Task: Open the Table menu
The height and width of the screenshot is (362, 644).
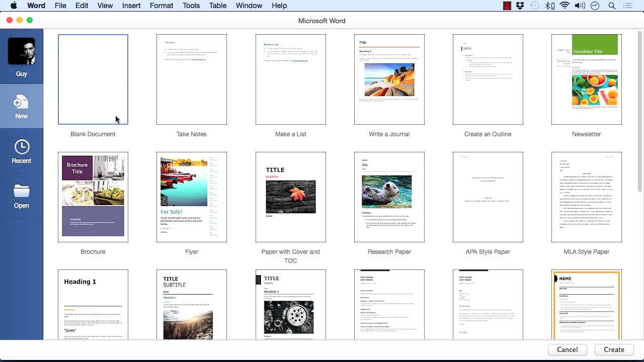Action: (217, 6)
